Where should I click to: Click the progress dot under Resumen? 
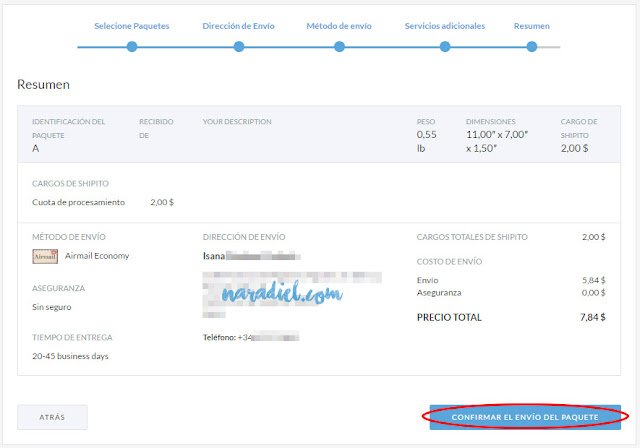(x=531, y=47)
